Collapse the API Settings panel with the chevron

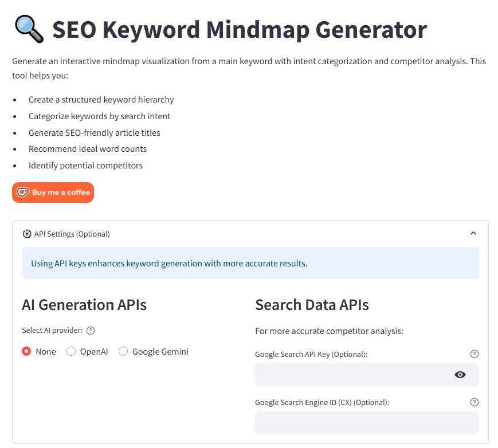pyautogui.click(x=473, y=234)
